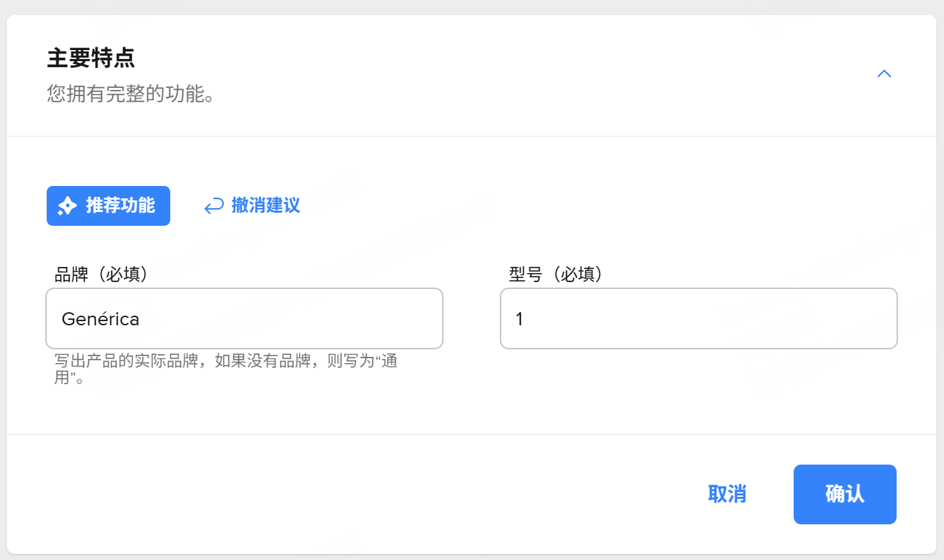Focus the 型号 input field

click(x=698, y=318)
